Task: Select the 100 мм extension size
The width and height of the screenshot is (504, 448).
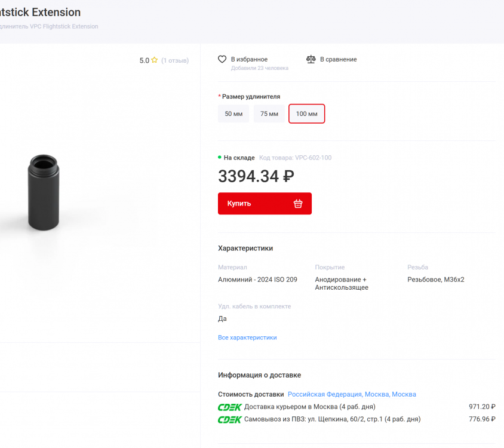Action: coord(306,113)
